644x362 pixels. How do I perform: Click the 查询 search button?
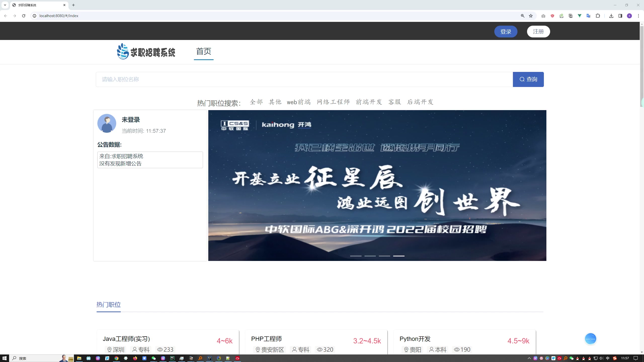click(528, 79)
